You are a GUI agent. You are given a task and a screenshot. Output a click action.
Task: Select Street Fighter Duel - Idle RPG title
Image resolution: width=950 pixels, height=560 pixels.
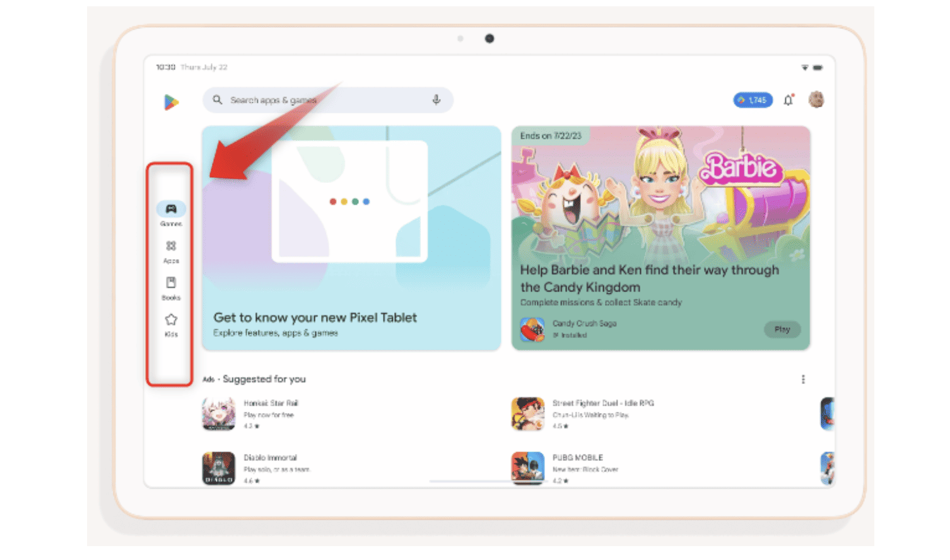pos(603,403)
